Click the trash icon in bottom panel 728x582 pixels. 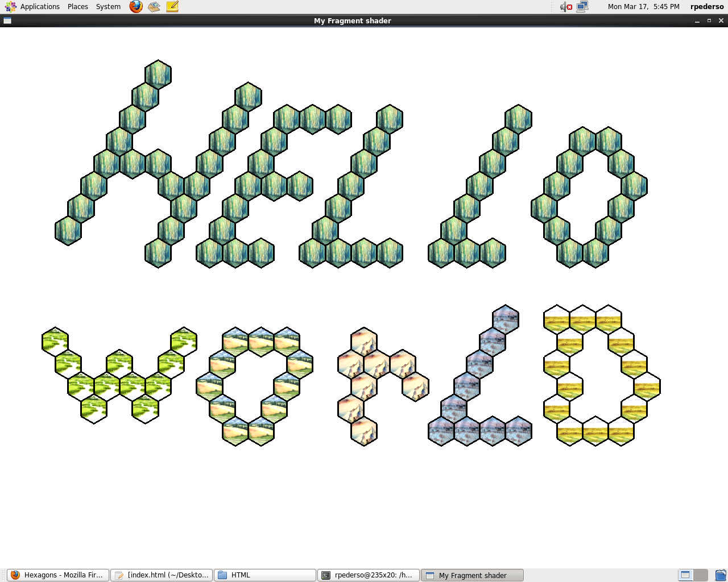[721, 575]
